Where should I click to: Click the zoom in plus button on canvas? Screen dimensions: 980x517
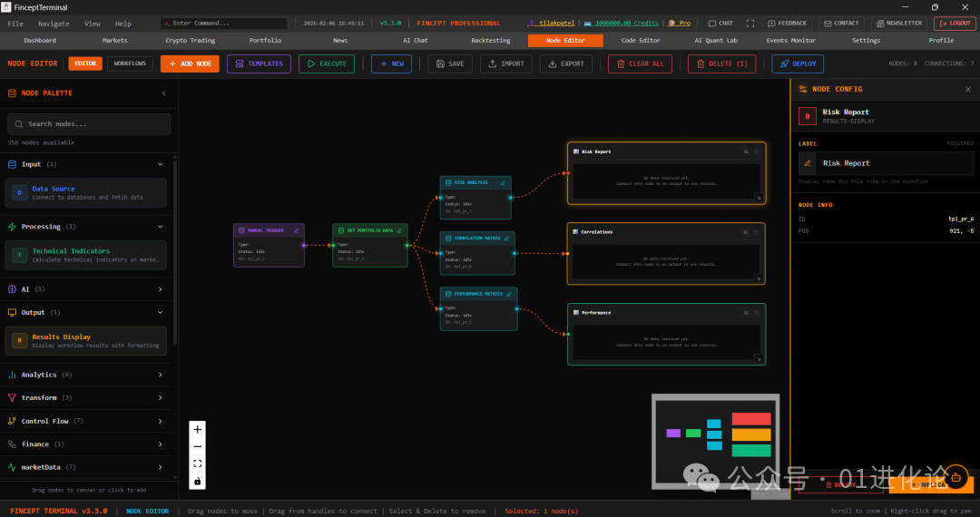coord(198,429)
